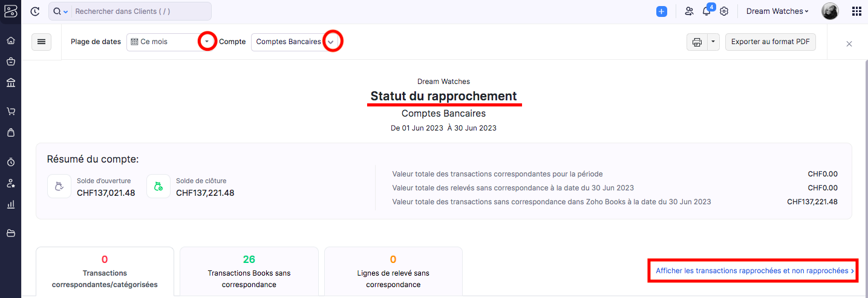Select Transactions Books sans correspondance tab

coord(249,272)
